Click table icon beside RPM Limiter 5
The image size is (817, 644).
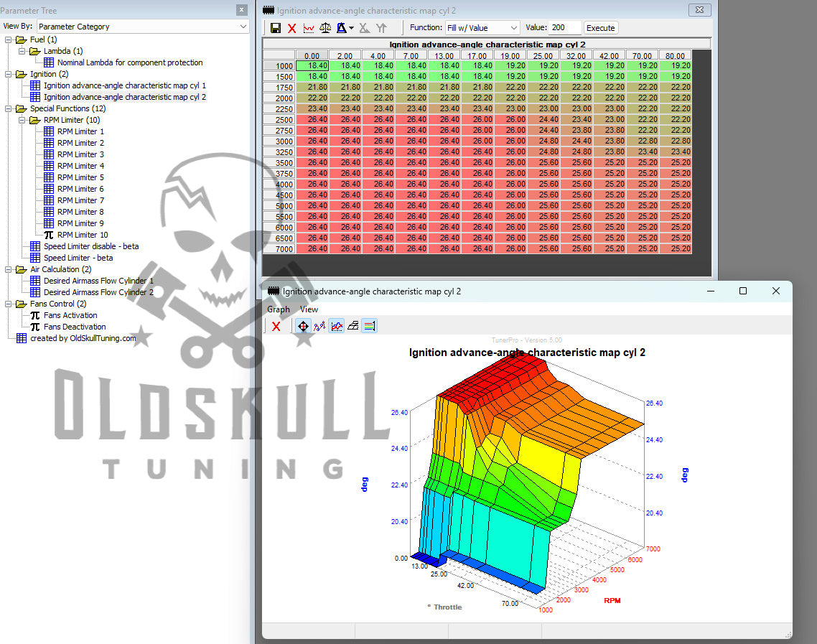click(48, 177)
